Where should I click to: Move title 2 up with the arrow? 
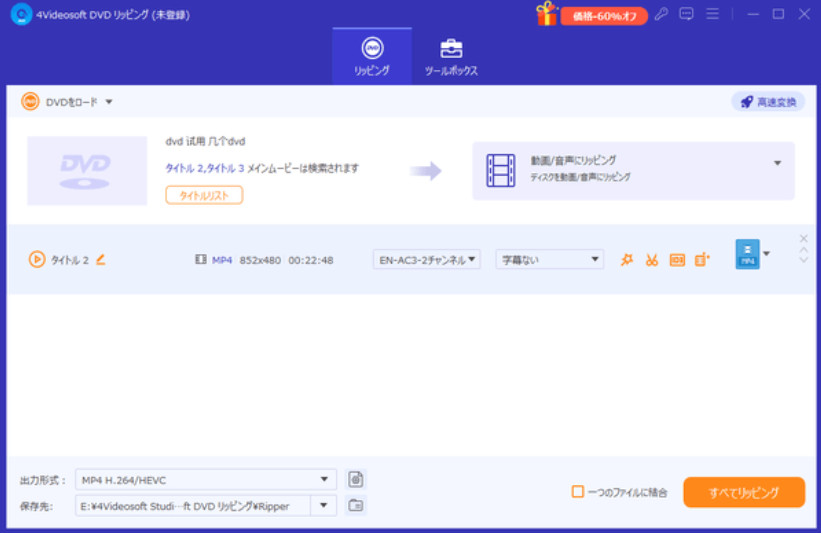[x=804, y=250]
